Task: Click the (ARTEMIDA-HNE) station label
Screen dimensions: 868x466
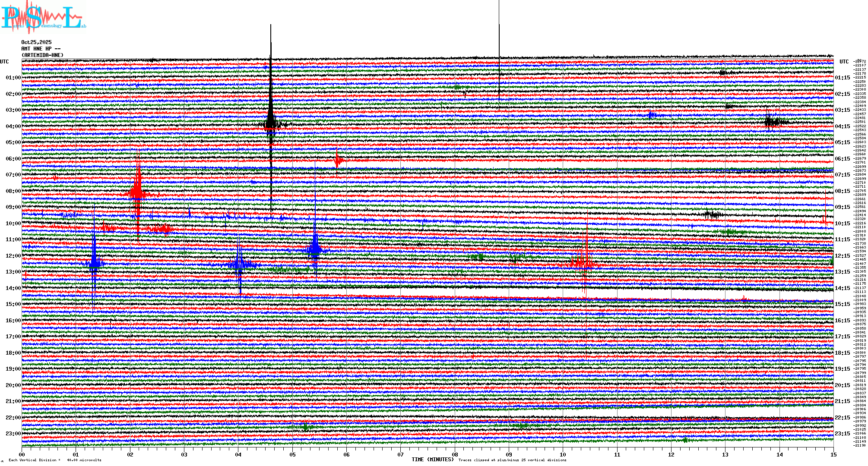Action: pyautogui.click(x=42, y=55)
